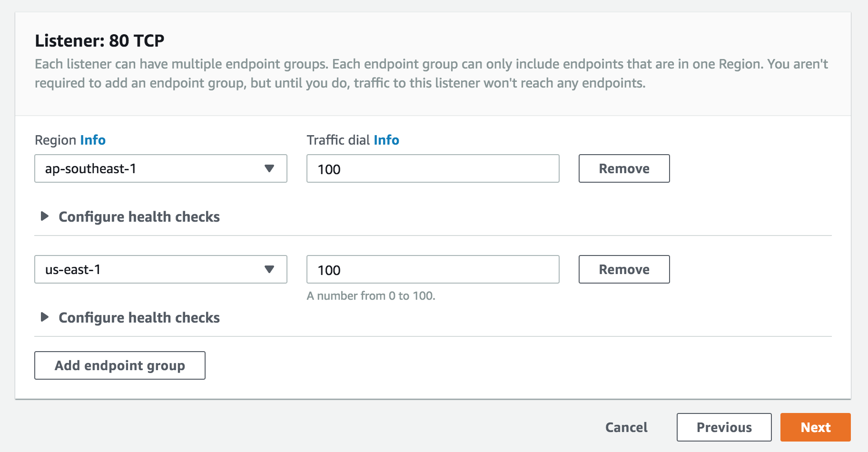Open the Region Info link
This screenshot has height=452, width=868.
coord(93,140)
